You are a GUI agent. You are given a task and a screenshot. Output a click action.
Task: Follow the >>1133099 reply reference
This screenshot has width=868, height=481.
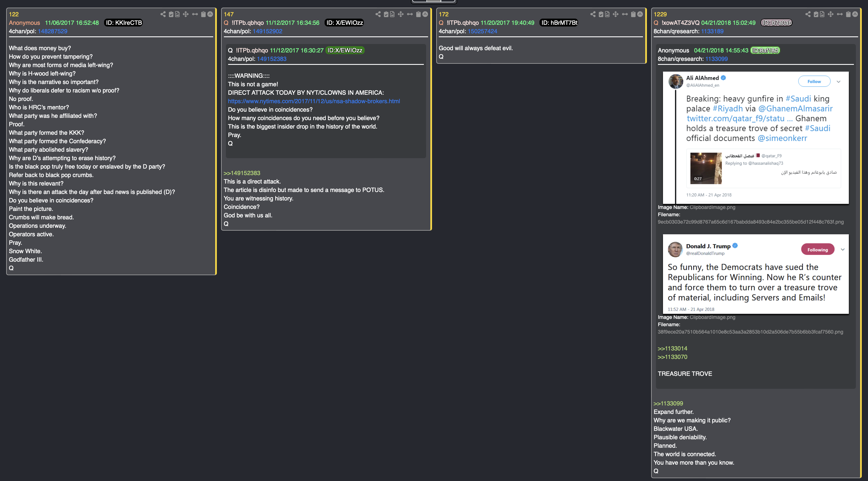click(x=668, y=403)
